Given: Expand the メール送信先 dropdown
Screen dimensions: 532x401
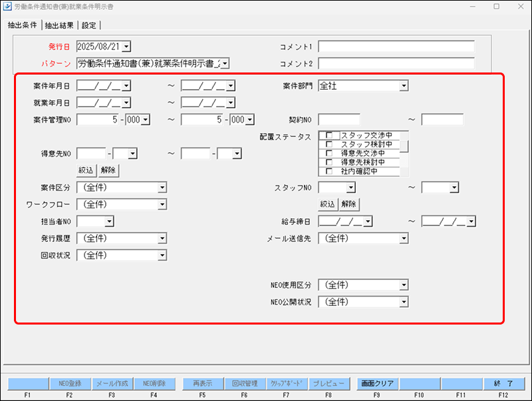Looking at the screenshot, I should click(x=404, y=239).
